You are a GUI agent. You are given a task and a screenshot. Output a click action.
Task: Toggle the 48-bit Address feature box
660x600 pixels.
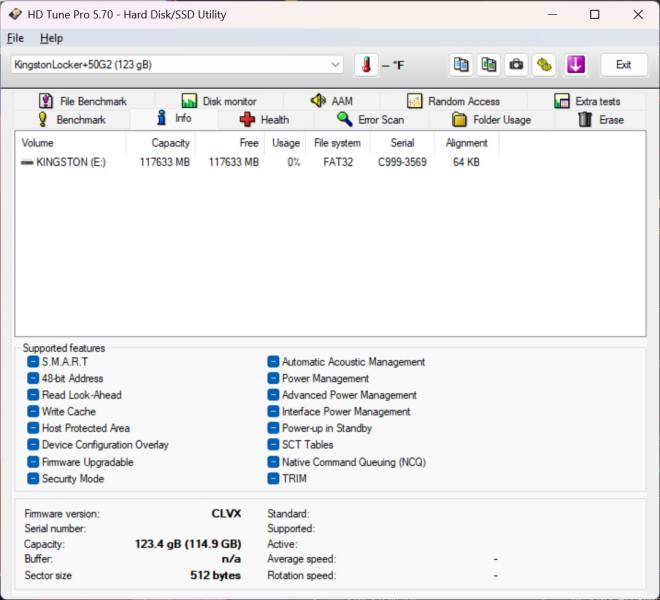[33, 378]
